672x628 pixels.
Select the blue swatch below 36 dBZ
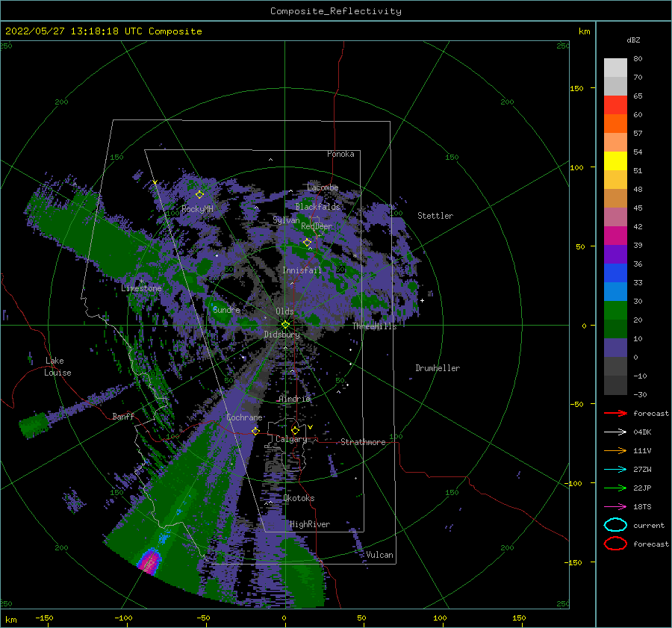615,273
